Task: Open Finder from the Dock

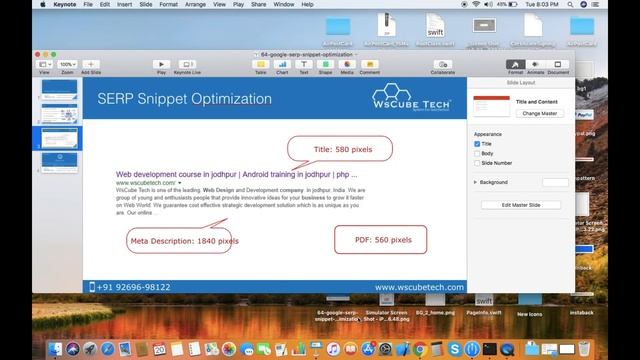Action: 55,349
